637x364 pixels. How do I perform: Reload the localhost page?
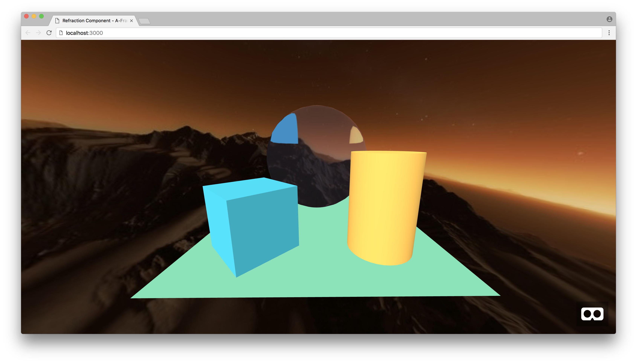pyautogui.click(x=49, y=33)
